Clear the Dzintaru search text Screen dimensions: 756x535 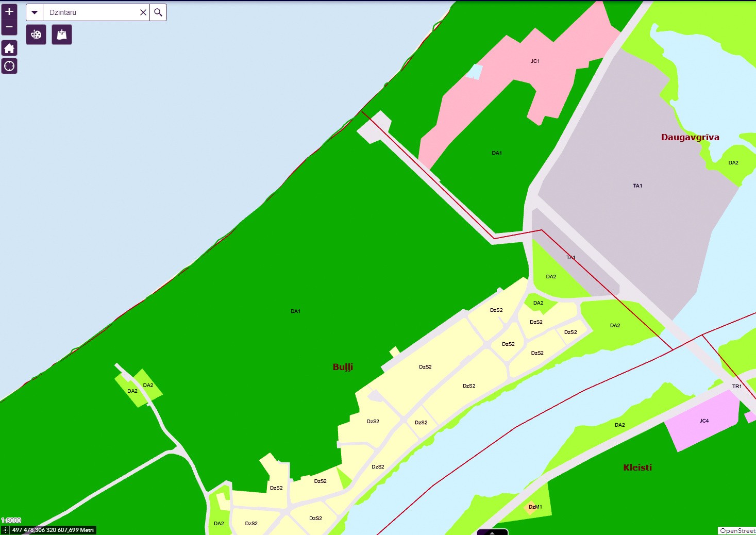[x=143, y=12]
